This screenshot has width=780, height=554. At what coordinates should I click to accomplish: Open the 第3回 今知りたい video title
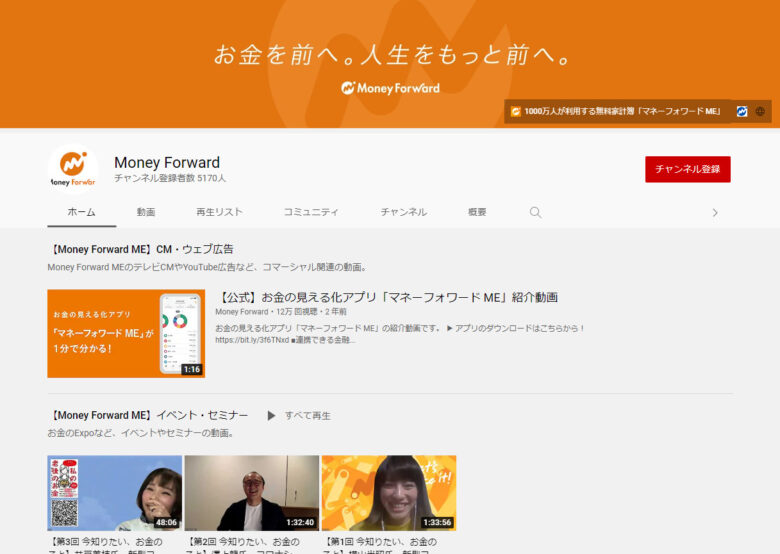click(105, 545)
